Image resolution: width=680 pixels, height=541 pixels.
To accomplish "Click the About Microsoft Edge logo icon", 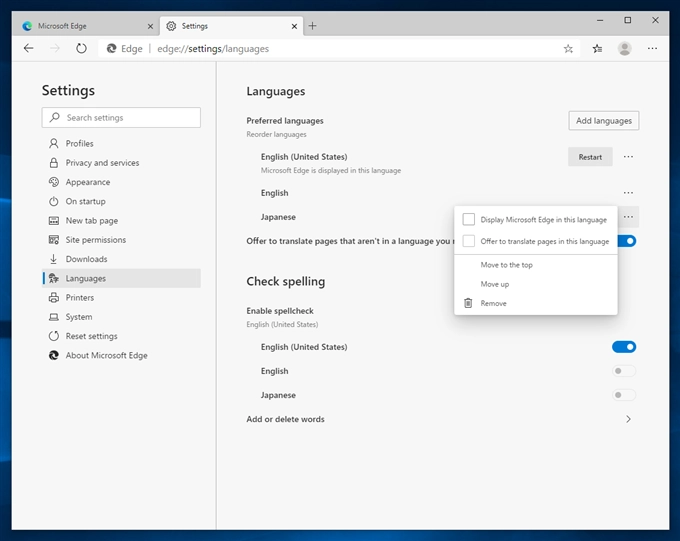I will coord(54,355).
